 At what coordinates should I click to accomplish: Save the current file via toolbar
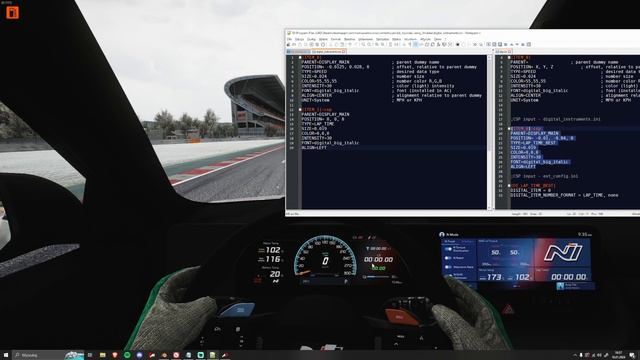300,44
